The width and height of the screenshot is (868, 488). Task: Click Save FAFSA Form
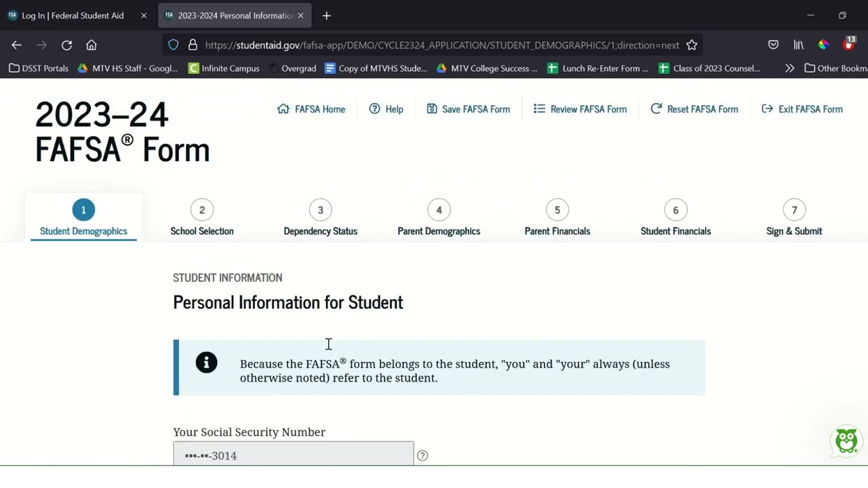468,109
